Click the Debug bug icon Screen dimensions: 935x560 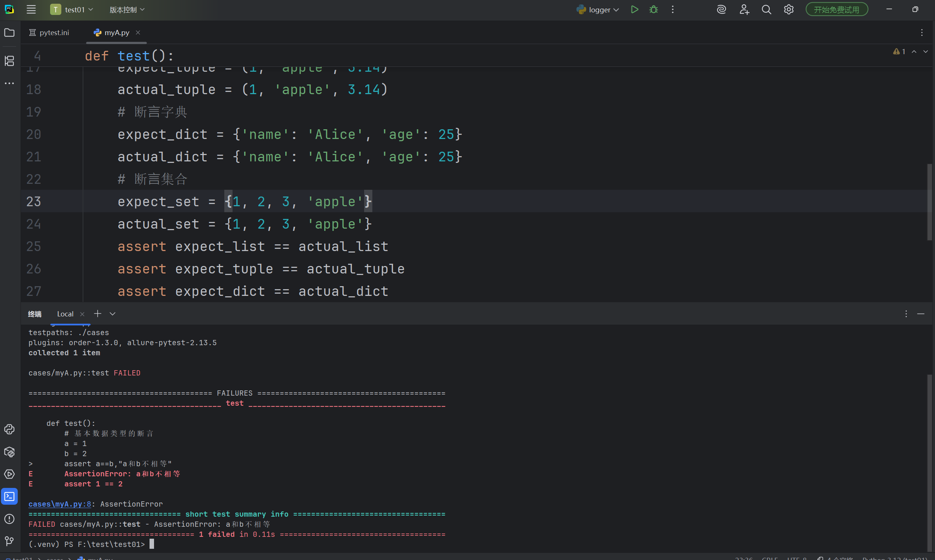(x=653, y=10)
